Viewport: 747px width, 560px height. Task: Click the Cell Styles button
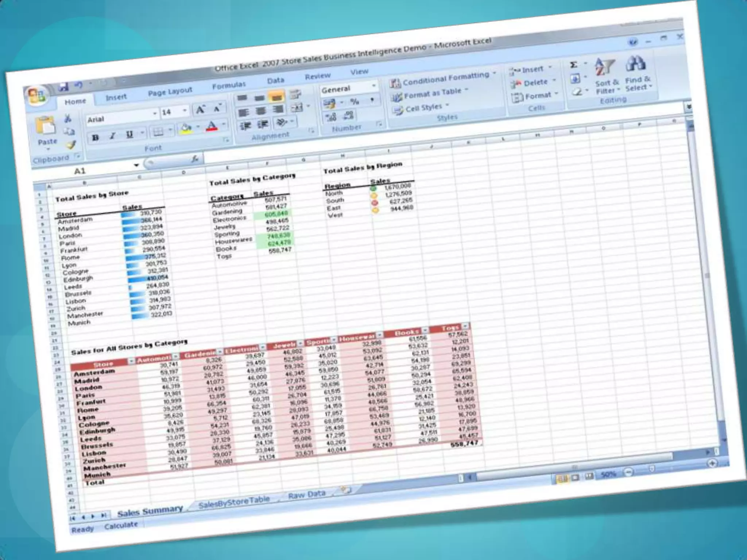(423, 108)
